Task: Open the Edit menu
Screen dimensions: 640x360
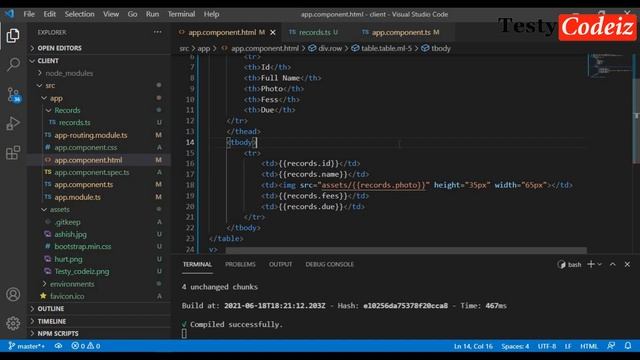Action: point(49,14)
